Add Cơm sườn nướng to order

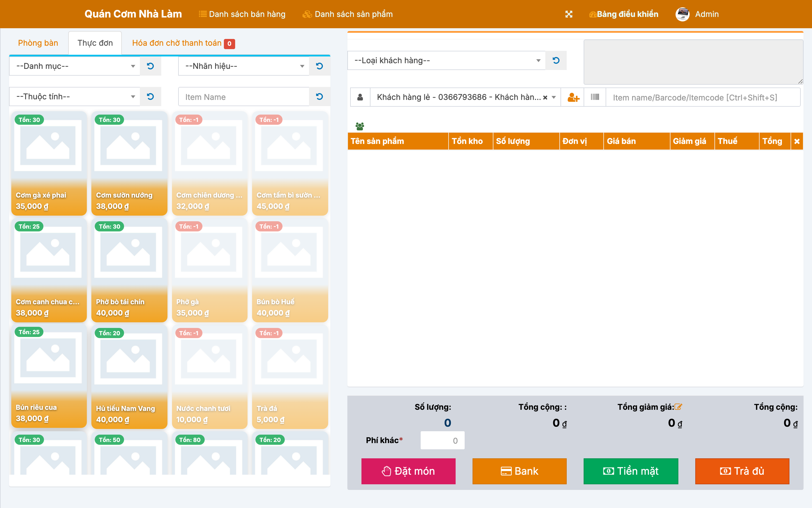[129, 164]
